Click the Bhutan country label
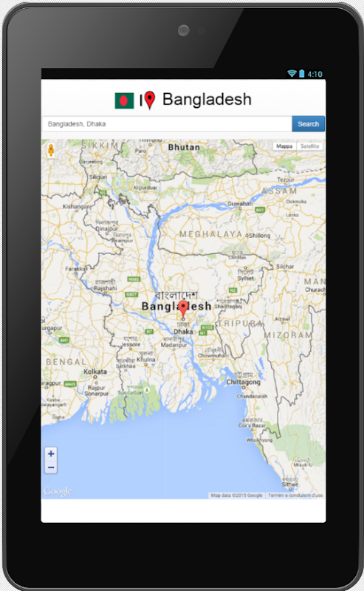This screenshot has height=591, width=364. pyautogui.click(x=184, y=147)
